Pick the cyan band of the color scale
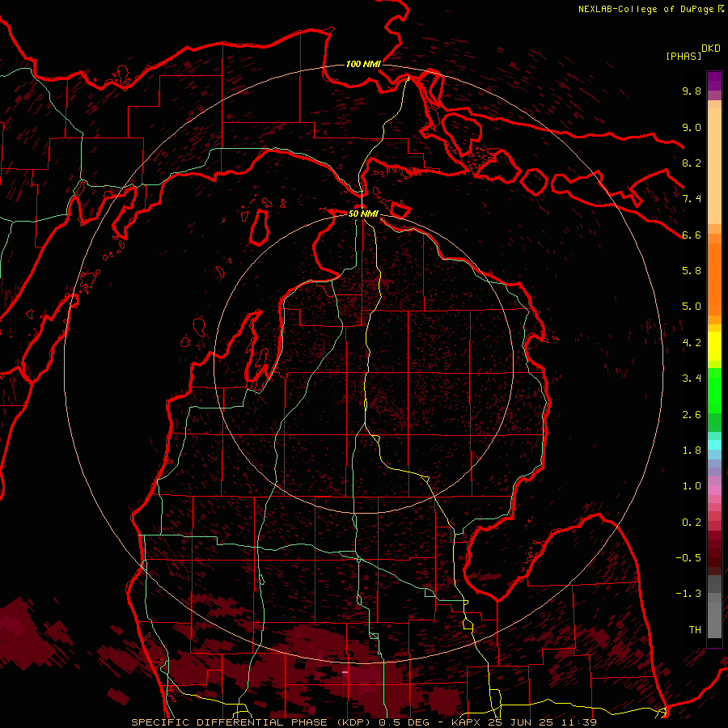The height and width of the screenshot is (728, 728). [x=714, y=445]
